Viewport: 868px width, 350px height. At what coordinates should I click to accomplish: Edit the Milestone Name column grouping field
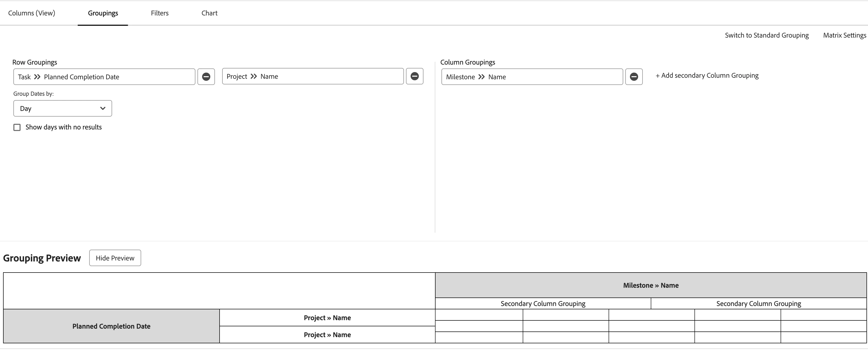point(532,77)
